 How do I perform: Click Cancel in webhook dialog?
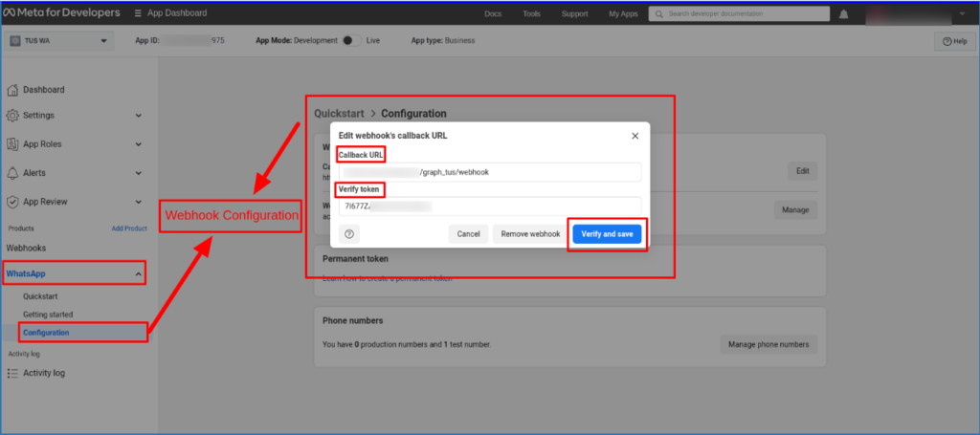click(x=468, y=234)
